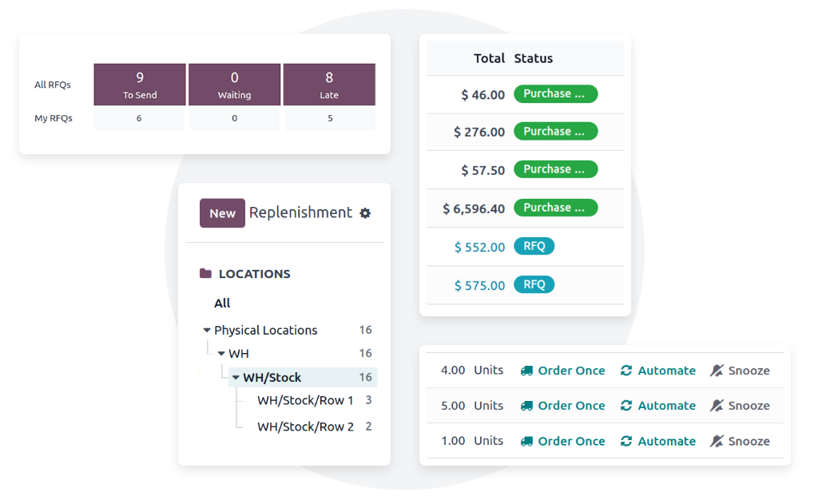Click the Total column header

pos(489,58)
